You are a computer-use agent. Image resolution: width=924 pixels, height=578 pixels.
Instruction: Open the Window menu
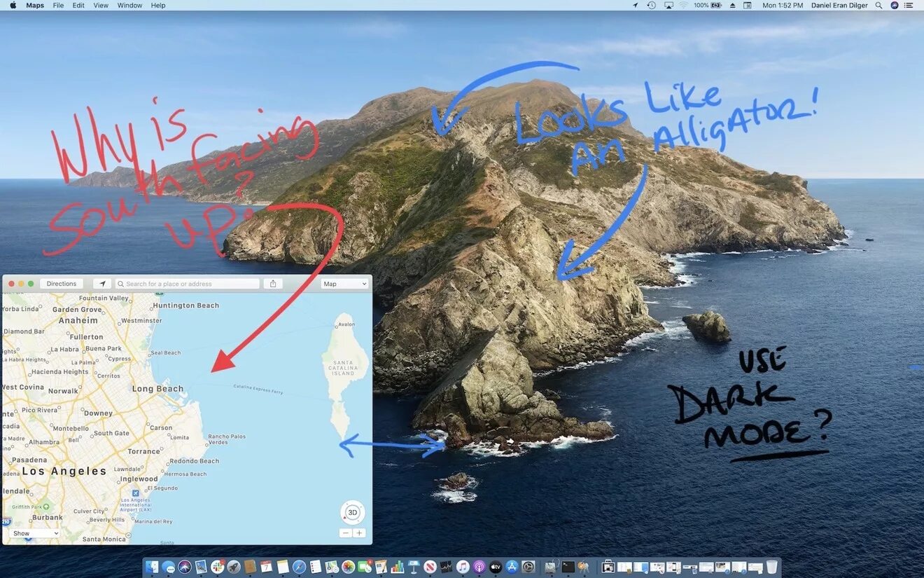coord(129,5)
